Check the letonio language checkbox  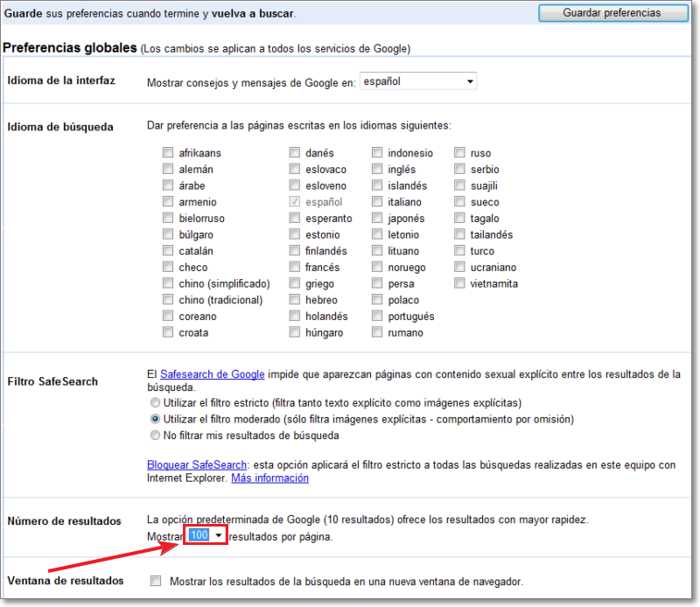pyautogui.click(x=377, y=234)
